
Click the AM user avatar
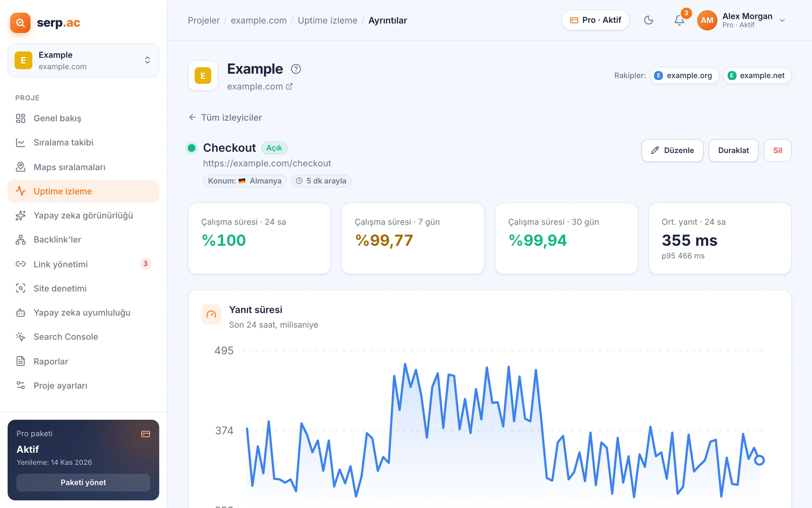pyautogui.click(x=707, y=20)
